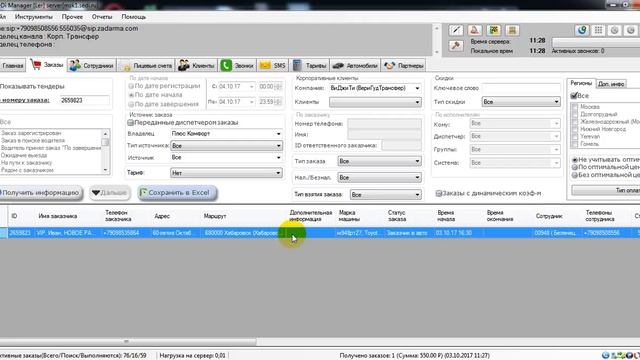Click the Тип оплаты button

(x=606, y=190)
